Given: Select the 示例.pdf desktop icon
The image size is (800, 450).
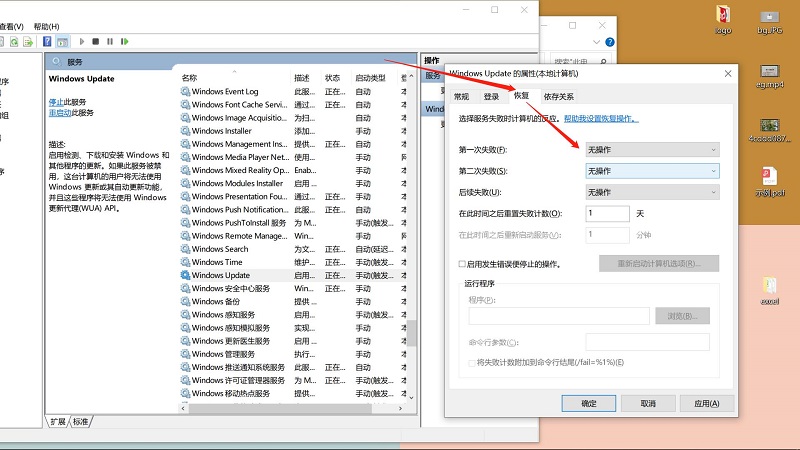Looking at the screenshot, I should [769, 182].
